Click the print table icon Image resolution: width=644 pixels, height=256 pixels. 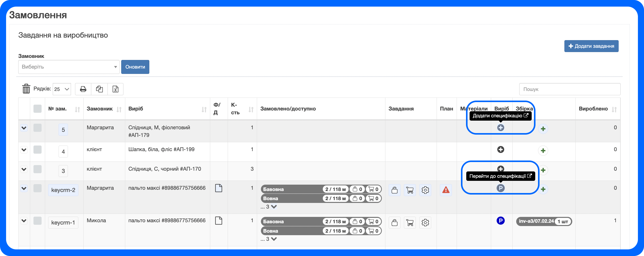[x=83, y=89]
